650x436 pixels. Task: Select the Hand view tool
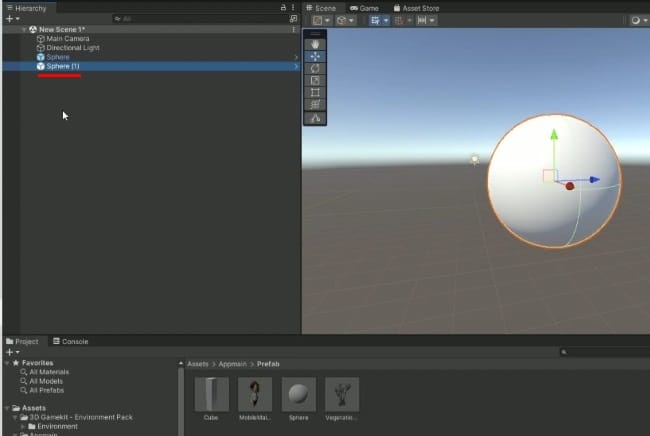pos(315,44)
